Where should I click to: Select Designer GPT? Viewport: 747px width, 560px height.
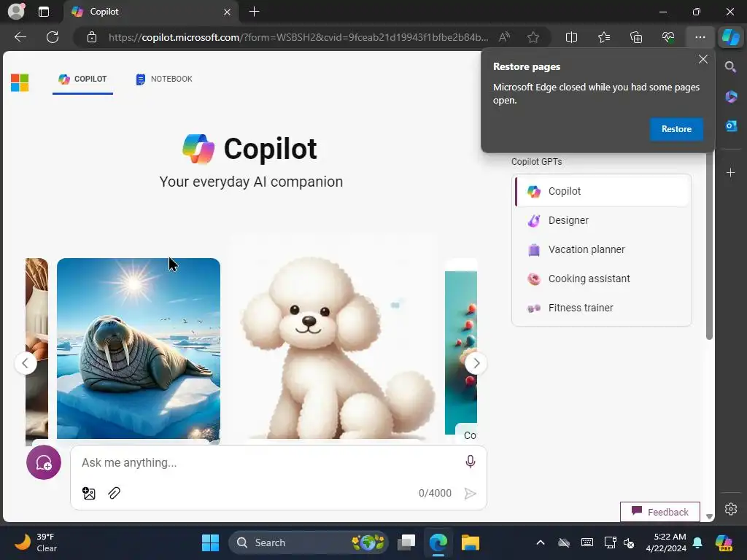(x=603, y=220)
